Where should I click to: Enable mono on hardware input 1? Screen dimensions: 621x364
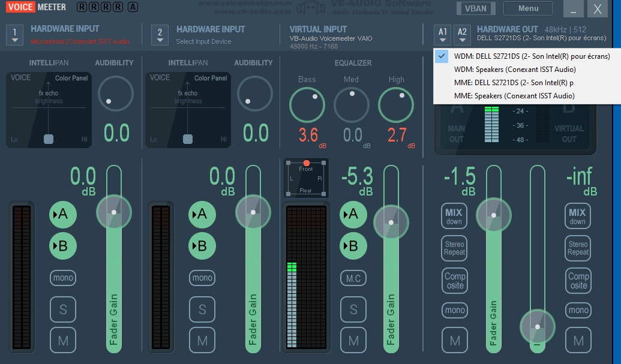(x=63, y=278)
